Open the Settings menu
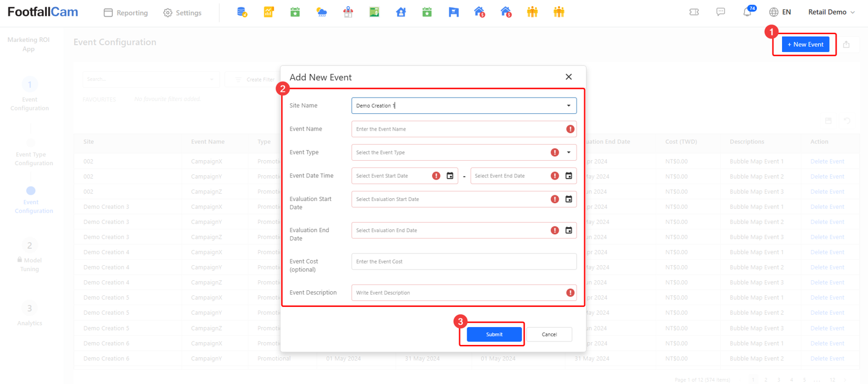This screenshot has width=868, height=384. pos(183,13)
